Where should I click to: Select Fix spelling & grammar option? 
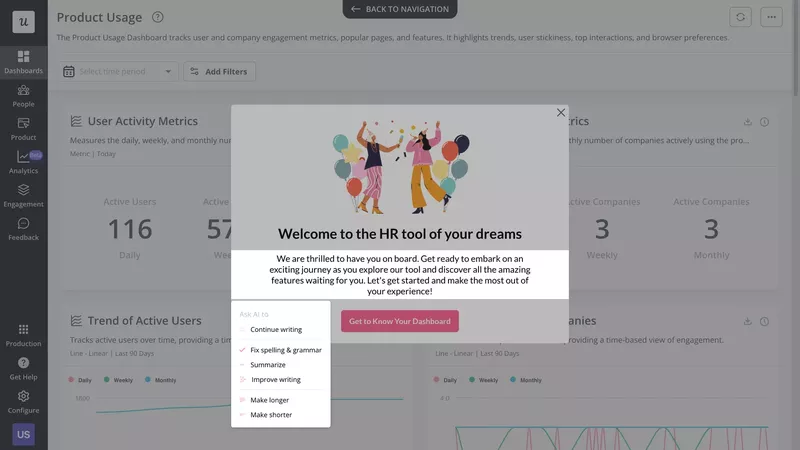[285, 350]
